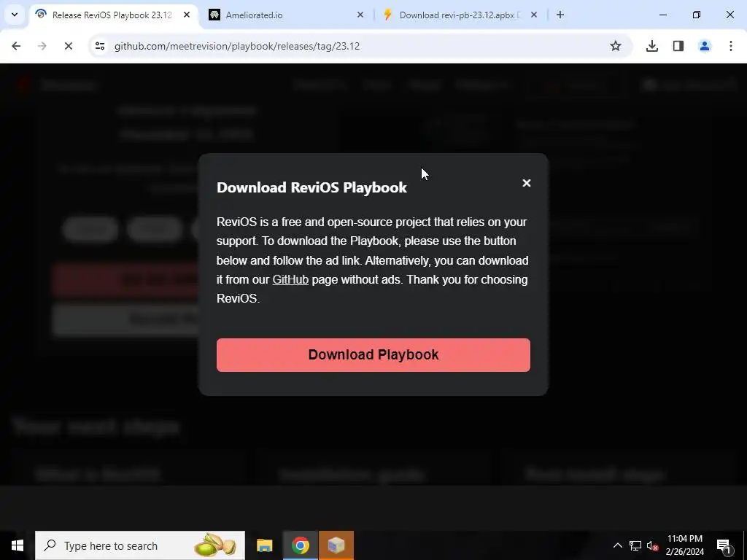Close the Release ReviOS Playbook tab
This screenshot has height=560, width=747.
tap(187, 15)
